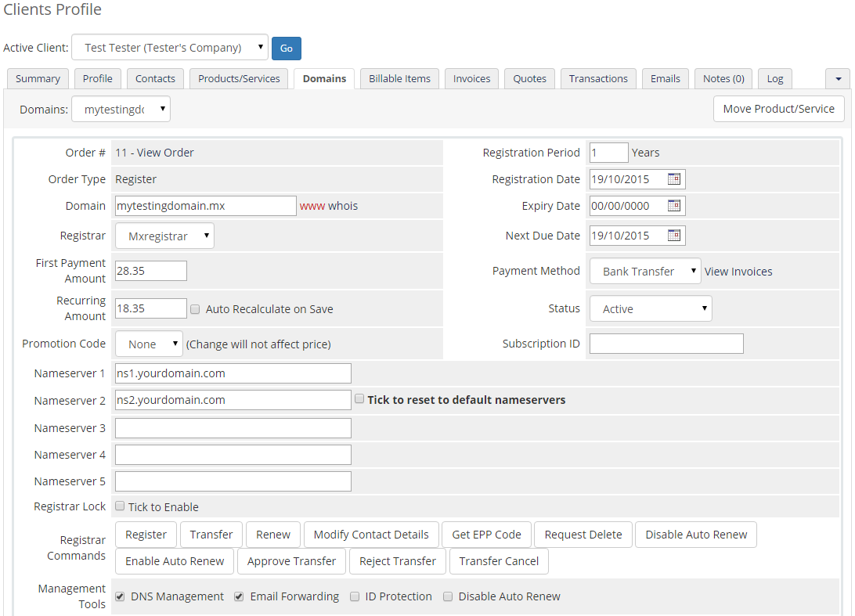
Task: Click Approve Transfer button
Action: click(291, 561)
